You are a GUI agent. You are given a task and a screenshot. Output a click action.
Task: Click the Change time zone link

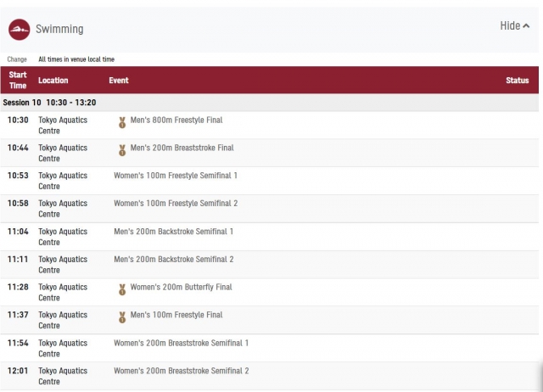(x=17, y=59)
